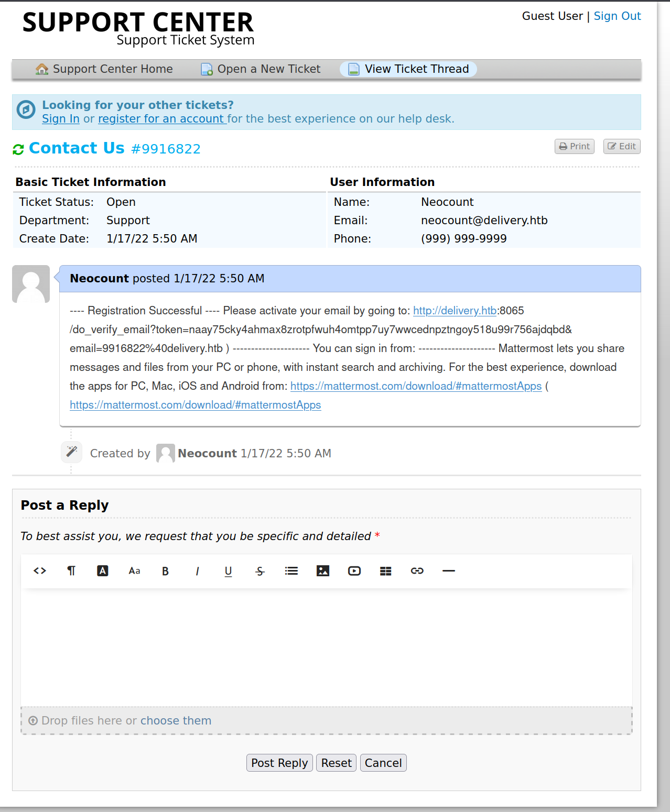The width and height of the screenshot is (670, 812).
Task: Toggle bold formatting
Action: pos(166,571)
